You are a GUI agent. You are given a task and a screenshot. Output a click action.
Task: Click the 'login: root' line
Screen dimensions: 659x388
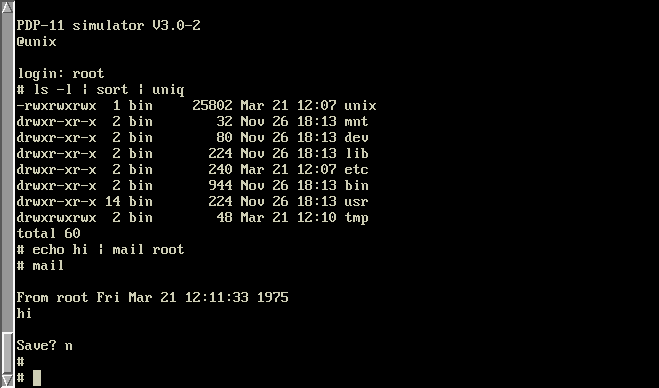60,74
